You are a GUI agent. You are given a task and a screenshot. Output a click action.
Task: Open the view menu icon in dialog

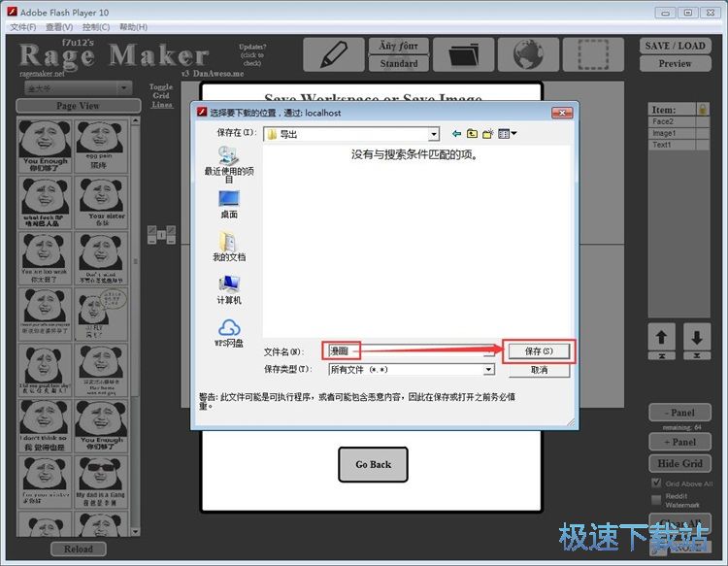pos(507,134)
